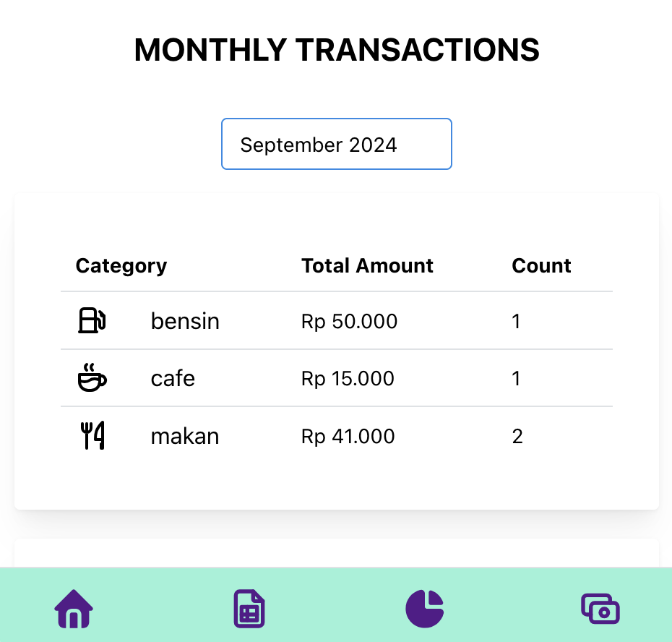Open the Home screen from bottom navigation
This screenshot has height=642, width=672.
73,609
